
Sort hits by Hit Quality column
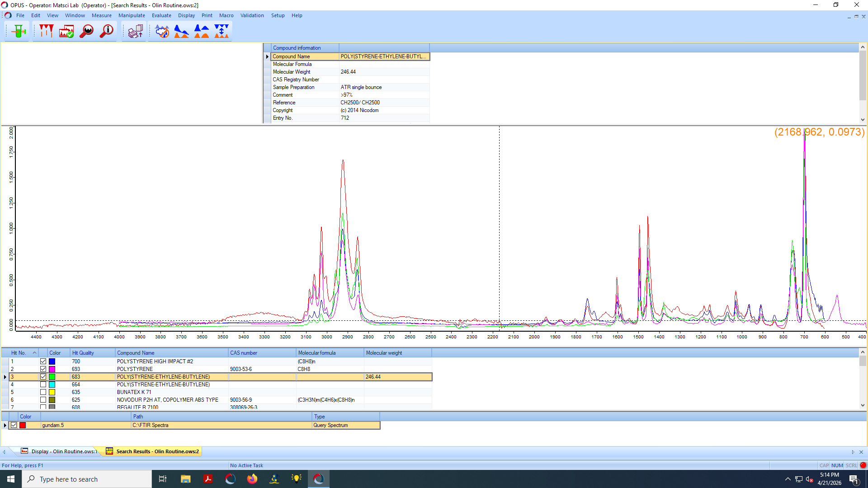pyautogui.click(x=92, y=353)
